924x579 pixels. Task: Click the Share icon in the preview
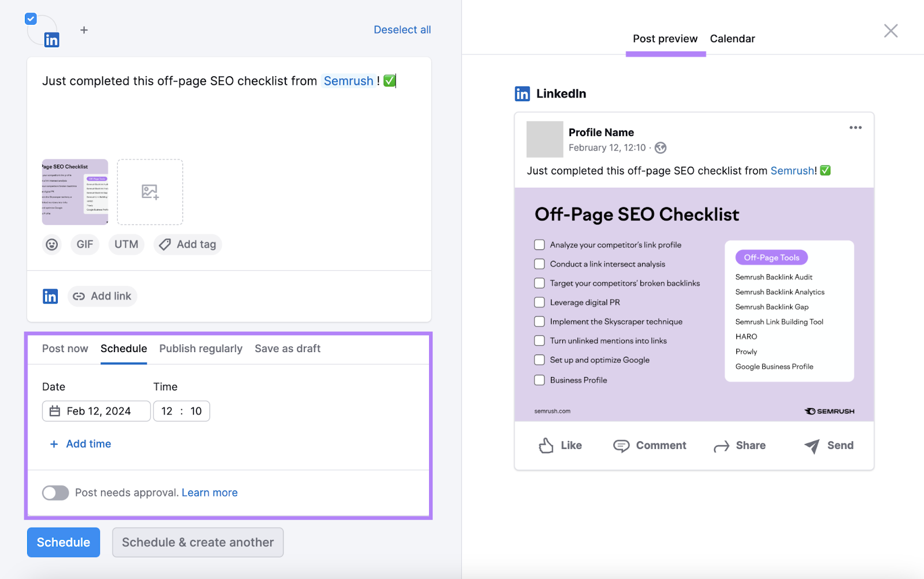point(721,445)
